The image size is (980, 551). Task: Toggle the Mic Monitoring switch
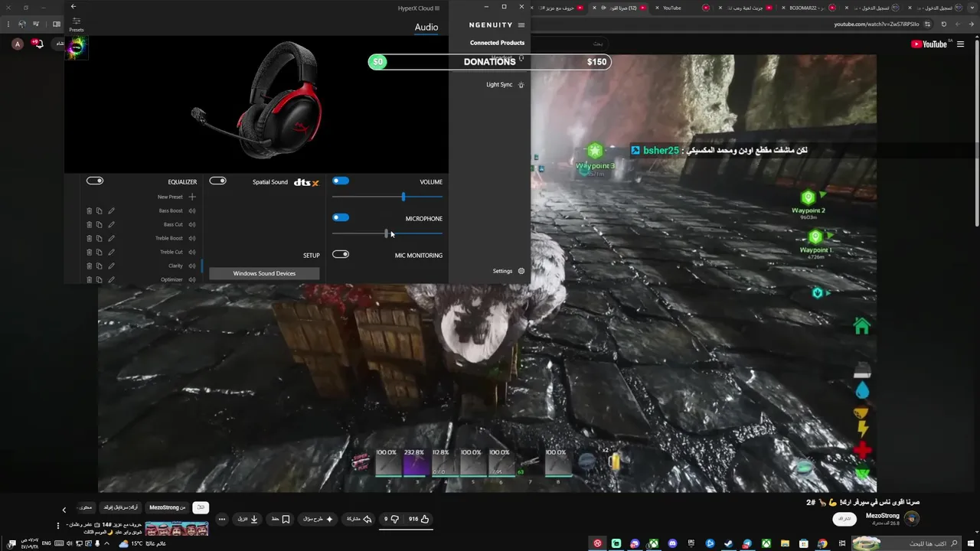click(x=341, y=255)
